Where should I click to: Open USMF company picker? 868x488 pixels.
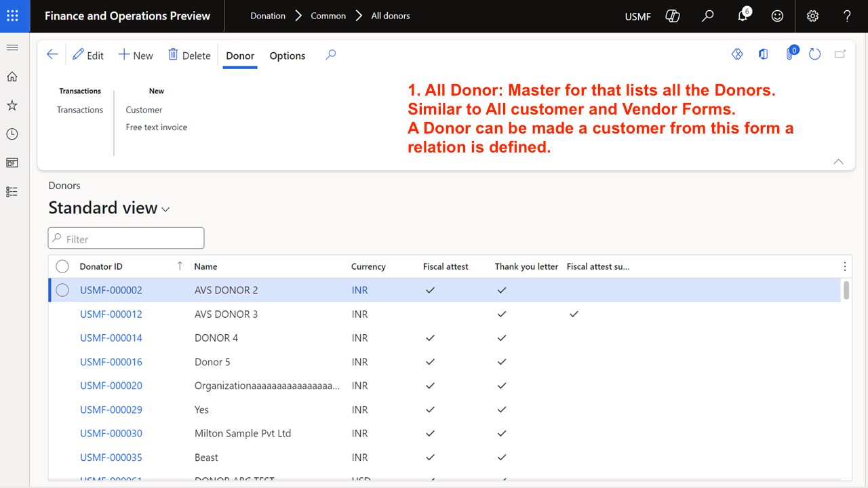tap(638, 16)
